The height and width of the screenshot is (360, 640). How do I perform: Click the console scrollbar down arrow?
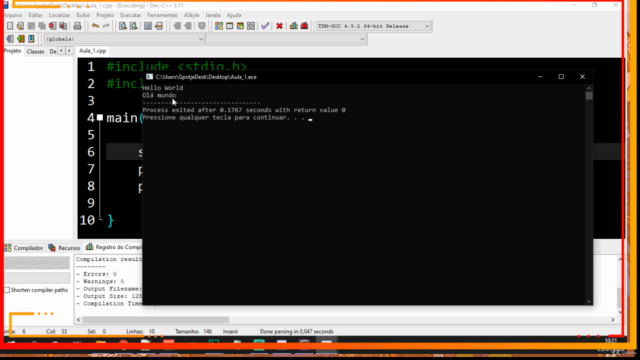(589, 301)
